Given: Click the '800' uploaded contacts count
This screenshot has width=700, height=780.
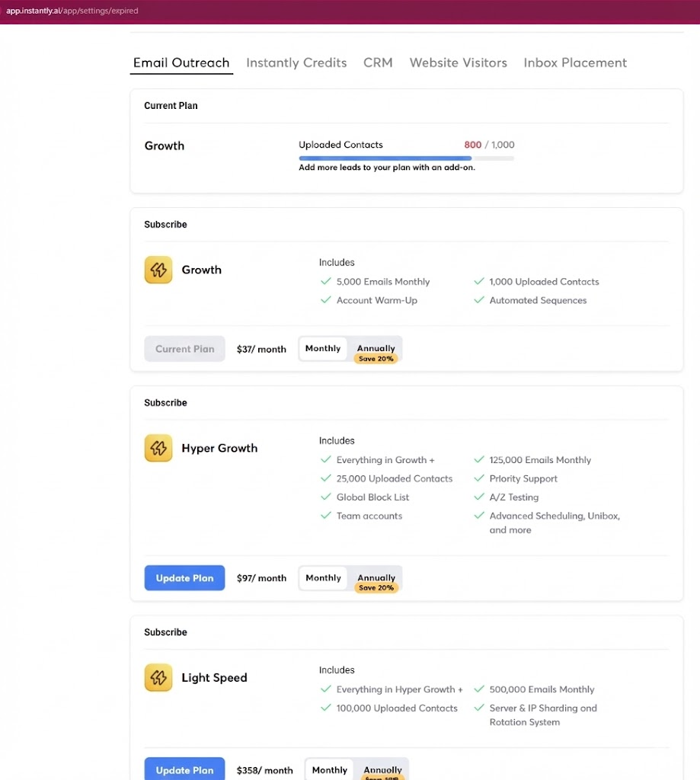Looking at the screenshot, I should tap(473, 145).
